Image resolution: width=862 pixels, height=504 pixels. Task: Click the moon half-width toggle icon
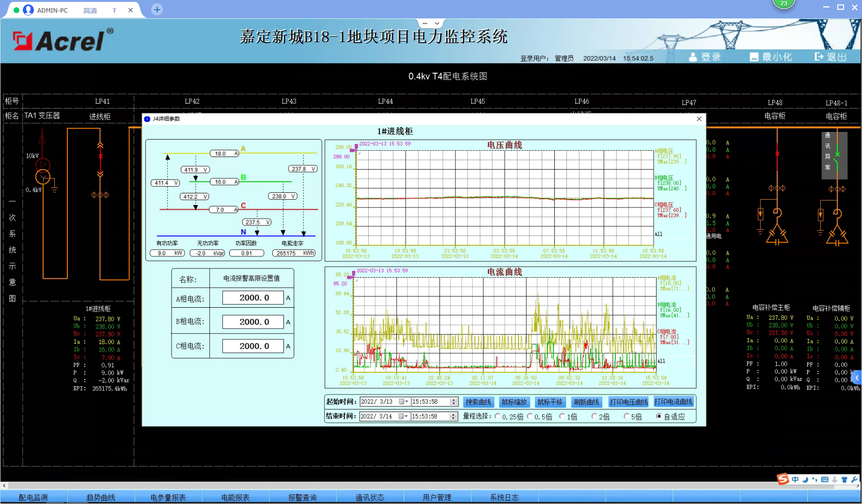point(805,479)
